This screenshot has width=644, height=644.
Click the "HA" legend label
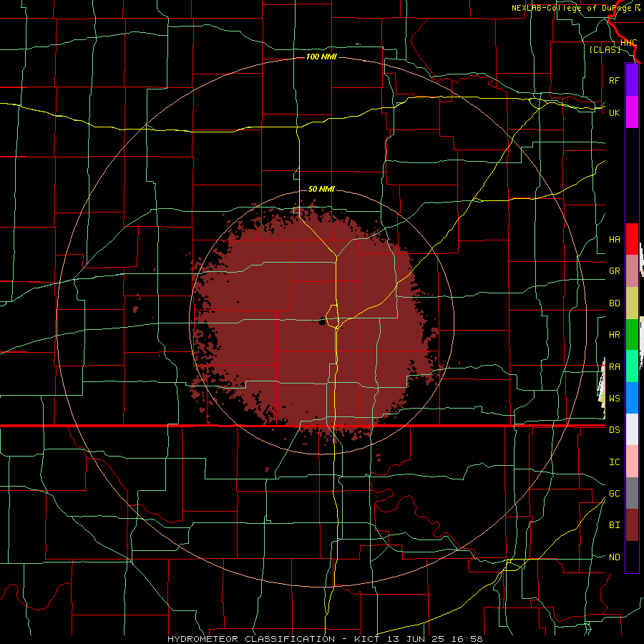614,240
